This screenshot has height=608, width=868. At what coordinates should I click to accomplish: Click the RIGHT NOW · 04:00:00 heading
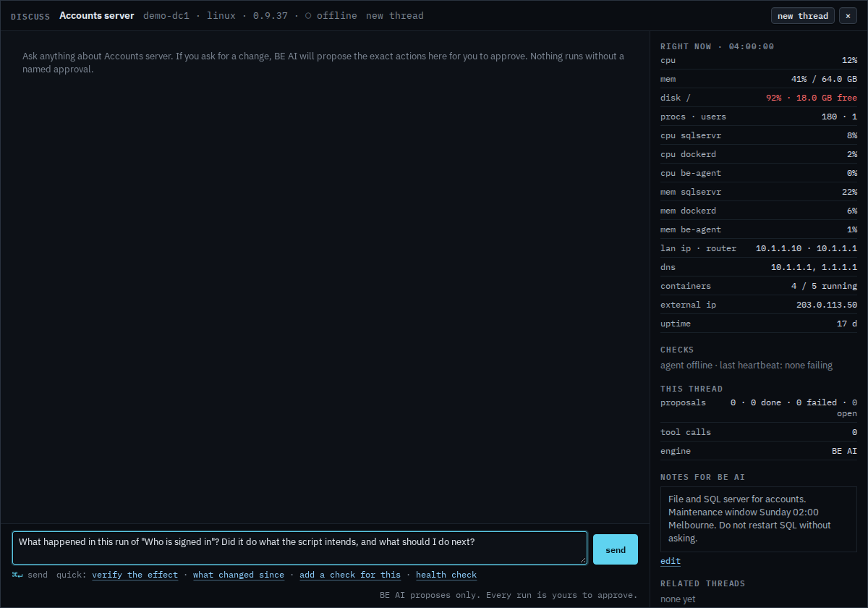(717, 46)
